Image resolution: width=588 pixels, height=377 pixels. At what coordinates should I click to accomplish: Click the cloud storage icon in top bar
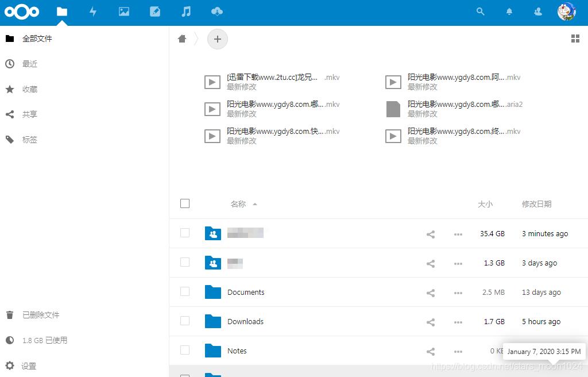217,11
